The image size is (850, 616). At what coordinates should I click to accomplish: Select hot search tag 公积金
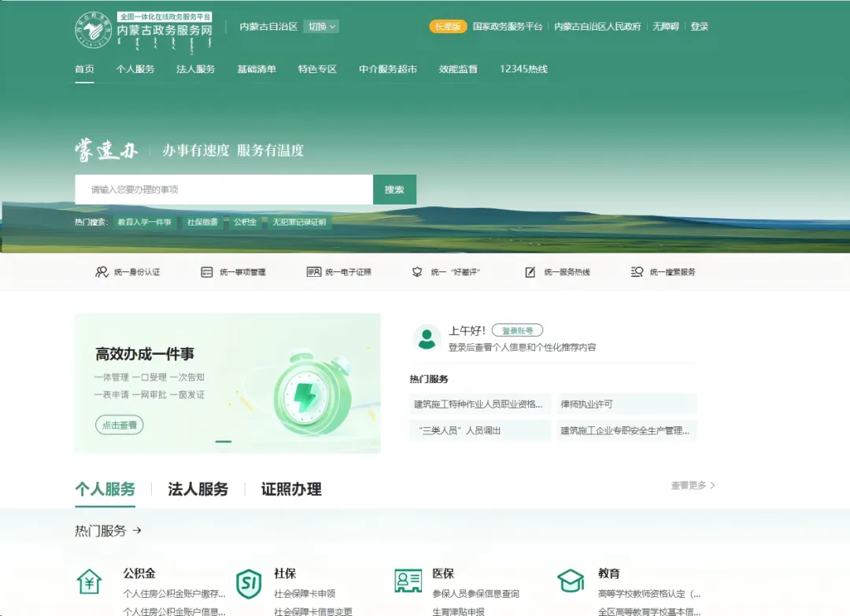245,222
